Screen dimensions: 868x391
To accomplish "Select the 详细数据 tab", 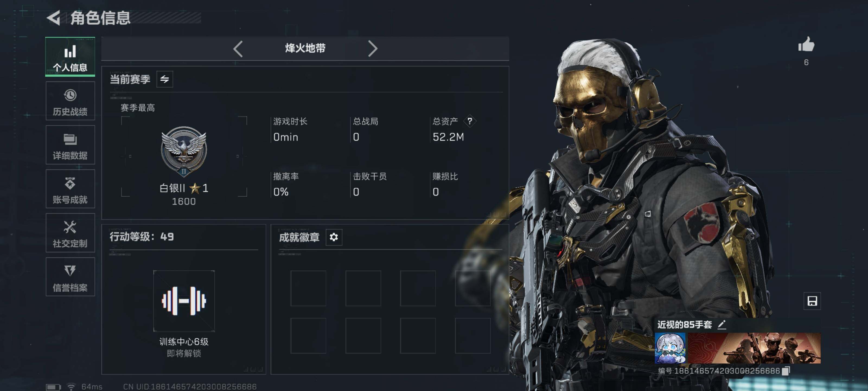I will click(70, 145).
